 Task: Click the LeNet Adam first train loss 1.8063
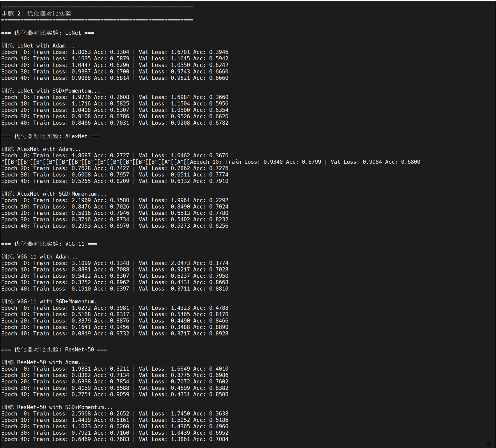81,52
